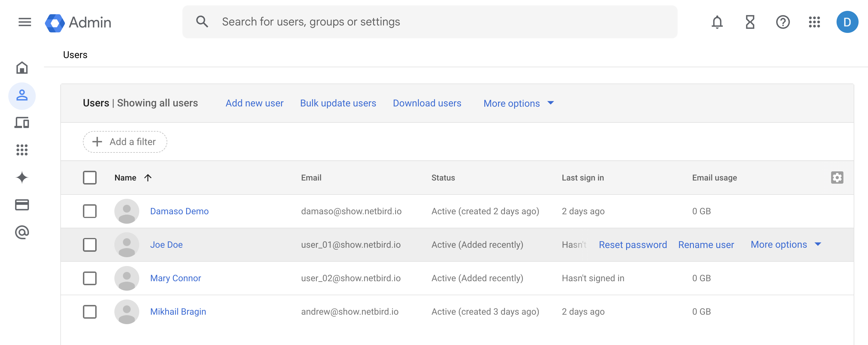
Task: Toggle the select-all checkbox in header
Action: tap(90, 177)
